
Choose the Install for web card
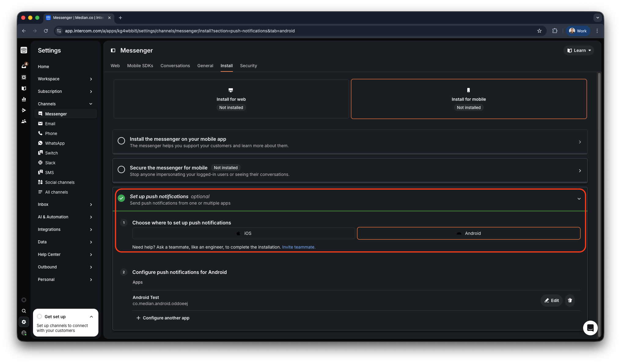point(231,99)
